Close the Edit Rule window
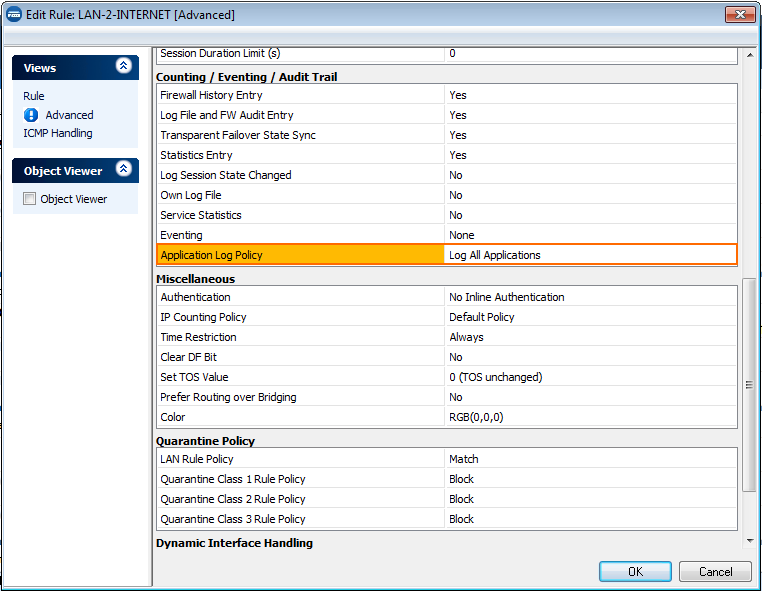 (738, 13)
